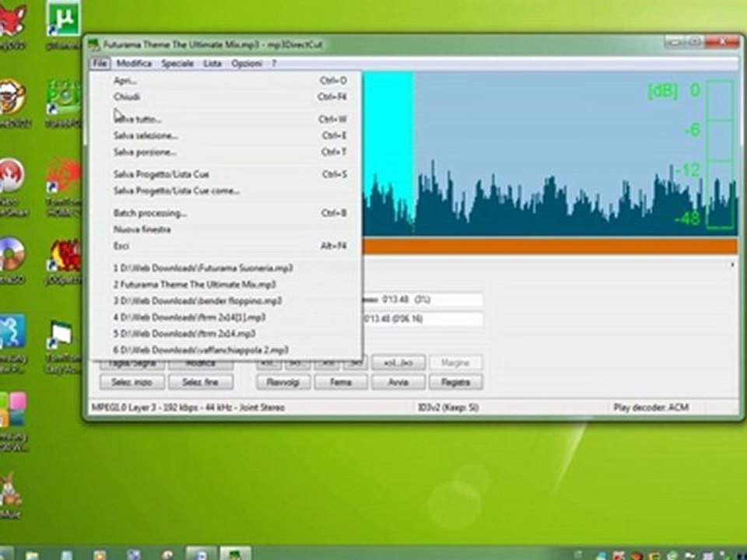Choose Salva Progetto/Lista Cue come...
The width and height of the screenshot is (747, 560).
click(226, 191)
